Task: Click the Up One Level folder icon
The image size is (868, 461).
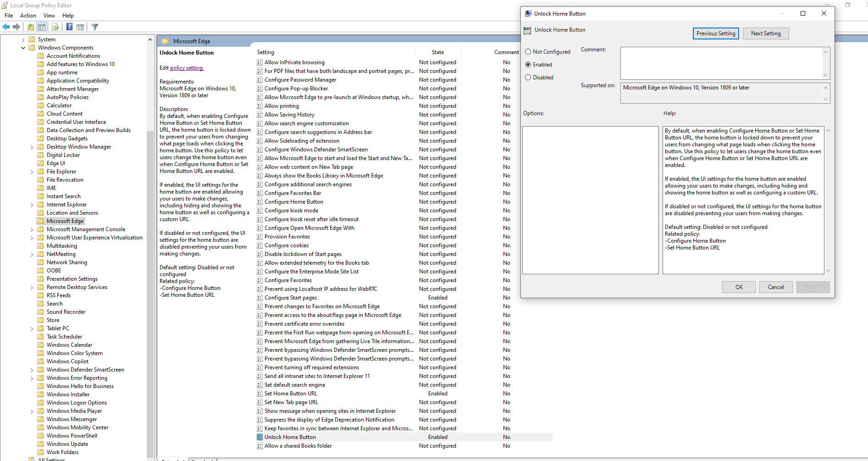Action: [30, 27]
